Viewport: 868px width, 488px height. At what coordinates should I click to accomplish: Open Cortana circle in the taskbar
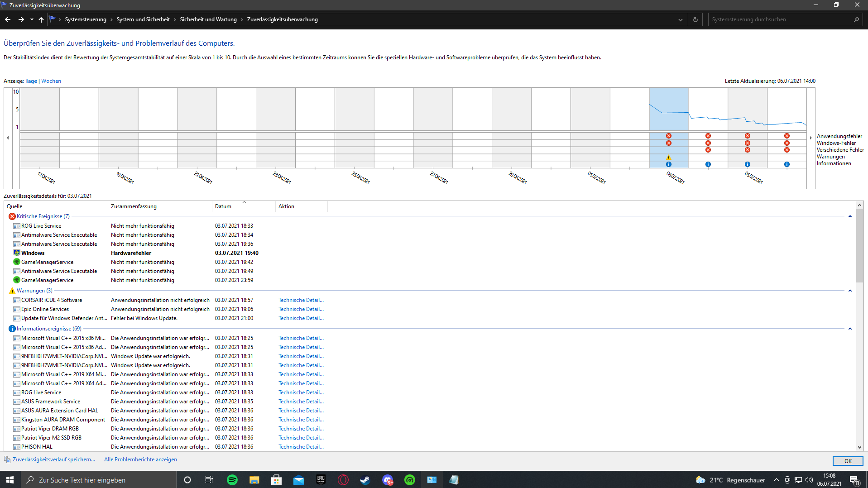pyautogui.click(x=187, y=480)
